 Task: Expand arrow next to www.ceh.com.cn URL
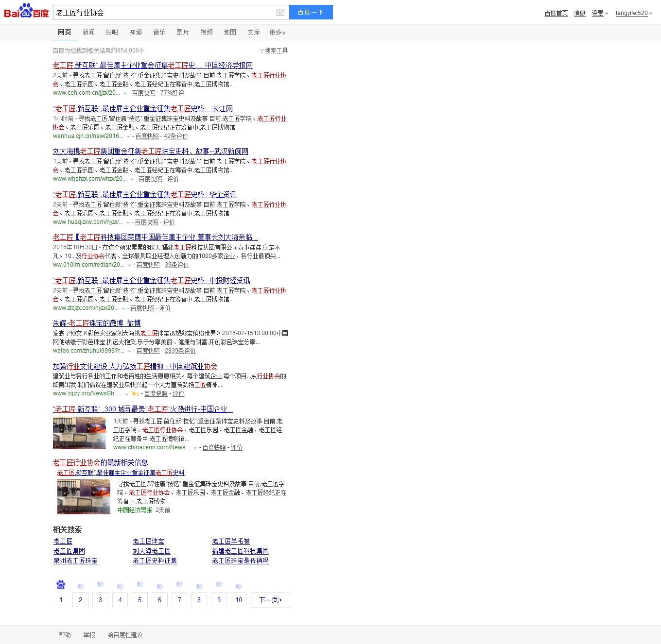125,93
